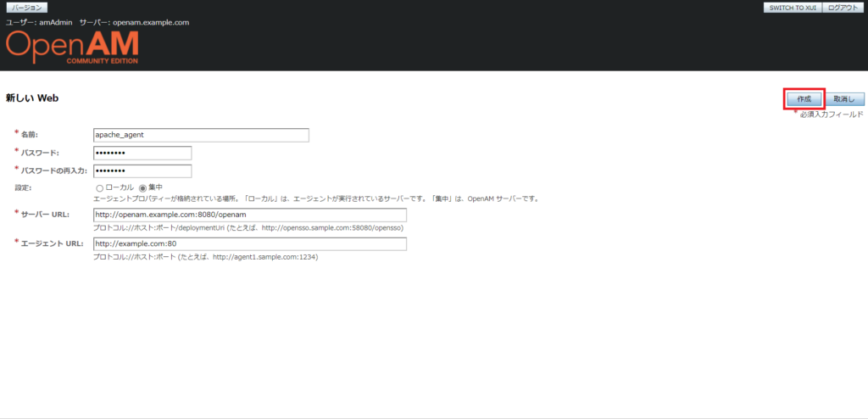
Task: Click the ユーザー: amAdmin text
Action: pyautogui.click(x=39, y=23)
